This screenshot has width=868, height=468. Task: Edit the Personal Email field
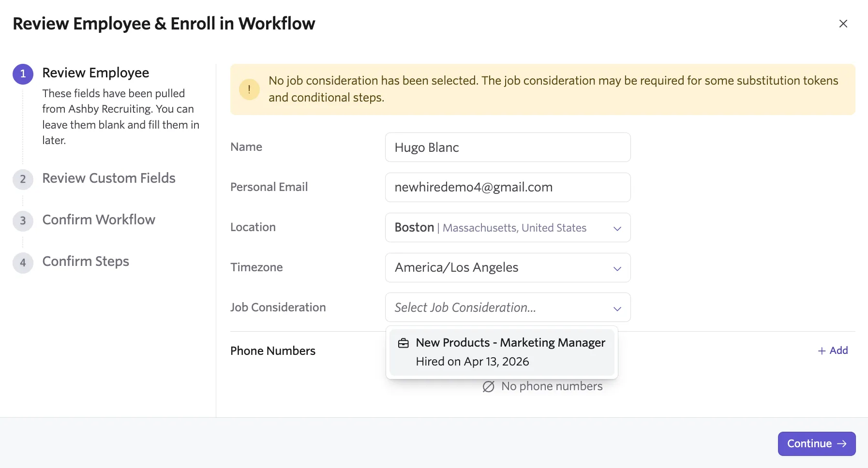pos(508,188)
